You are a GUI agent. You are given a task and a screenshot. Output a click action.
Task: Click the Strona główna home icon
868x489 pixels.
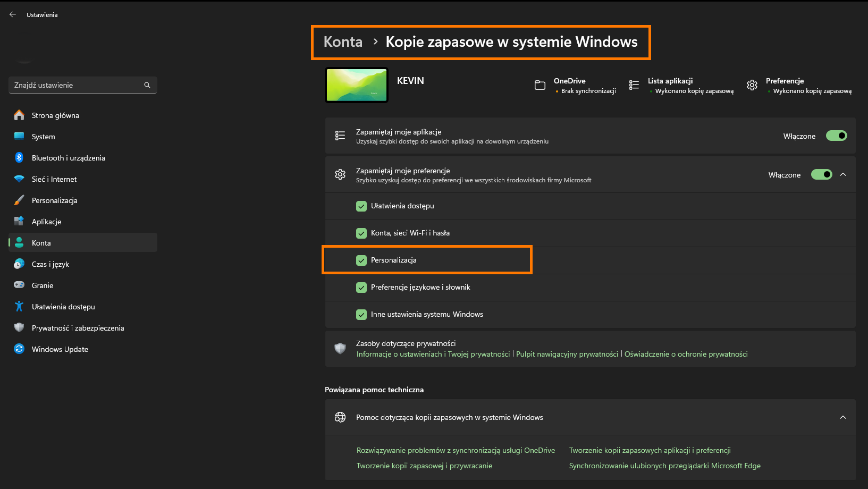click(x=19, y=115)
